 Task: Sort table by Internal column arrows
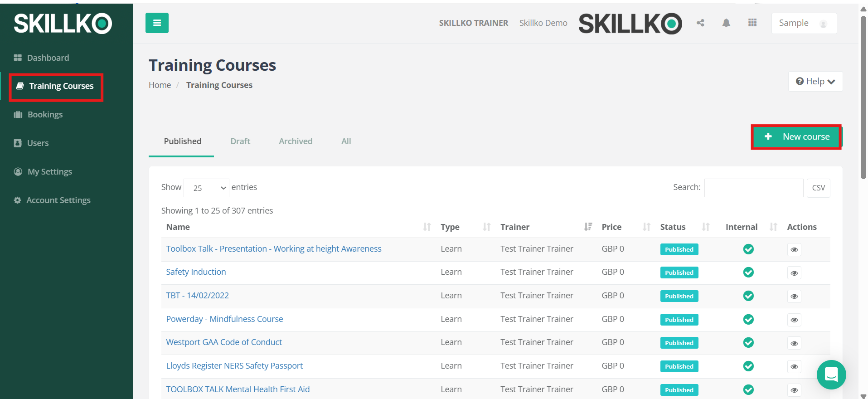(x=773, y=227)
